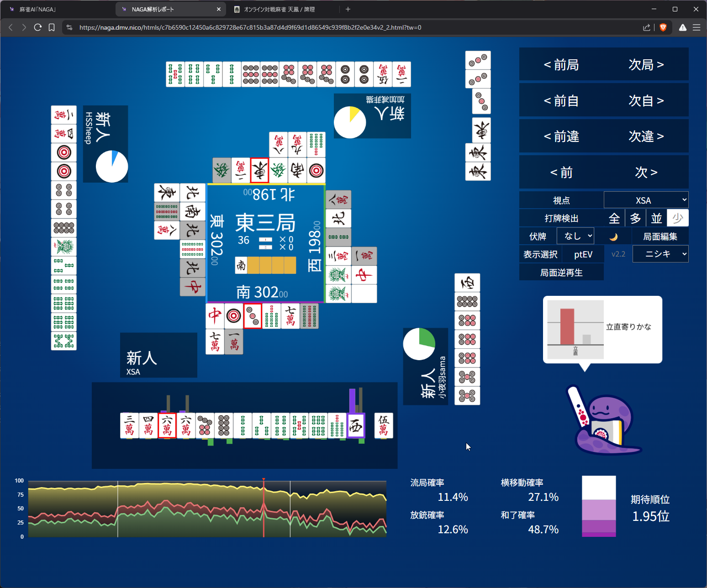This screenshot has height=588, width=707.
Task: Bookmark this page using the bookmark icon
Action: (52, 27)
